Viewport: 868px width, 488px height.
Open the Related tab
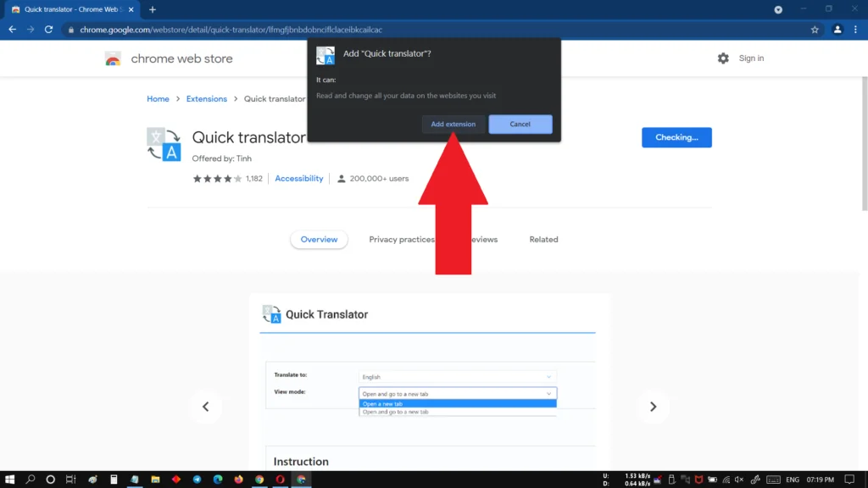(543, 240)
